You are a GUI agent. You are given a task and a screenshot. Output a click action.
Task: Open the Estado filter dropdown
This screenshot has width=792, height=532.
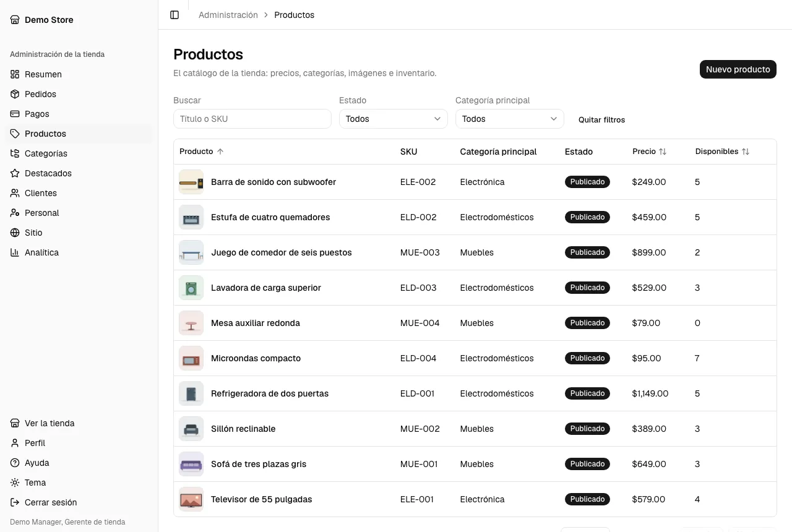[x=394, y=119]
